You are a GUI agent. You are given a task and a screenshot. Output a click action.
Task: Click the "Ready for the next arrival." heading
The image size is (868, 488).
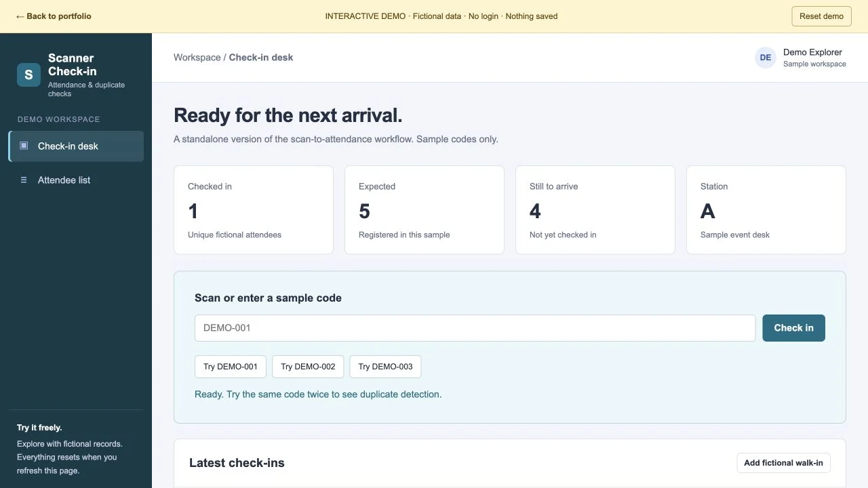[288, 115]
